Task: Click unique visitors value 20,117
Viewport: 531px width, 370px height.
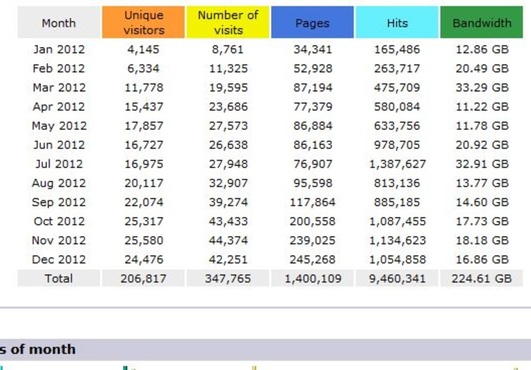Action: point(144,183)
